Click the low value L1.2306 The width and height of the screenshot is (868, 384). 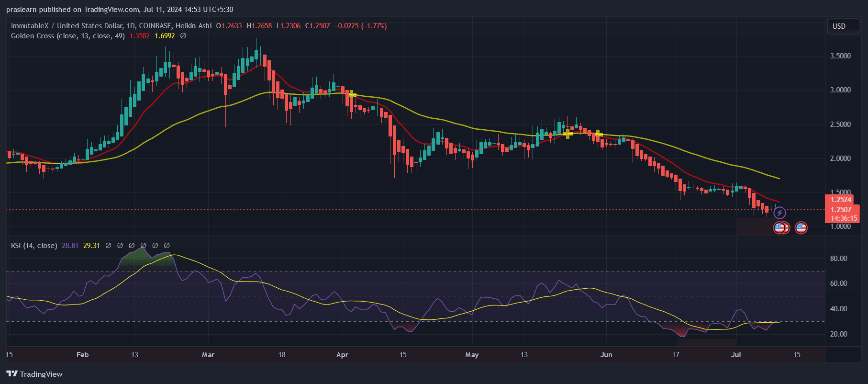[x=289, y=26]
